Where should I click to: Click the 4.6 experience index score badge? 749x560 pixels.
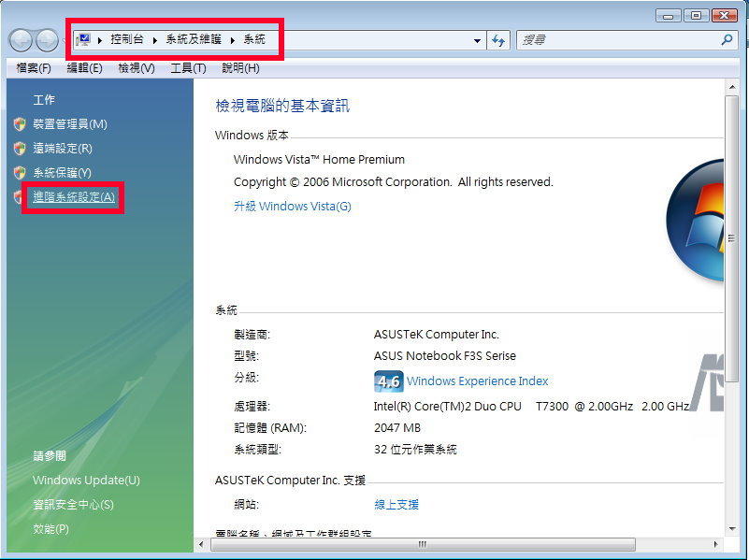[388, 381]
